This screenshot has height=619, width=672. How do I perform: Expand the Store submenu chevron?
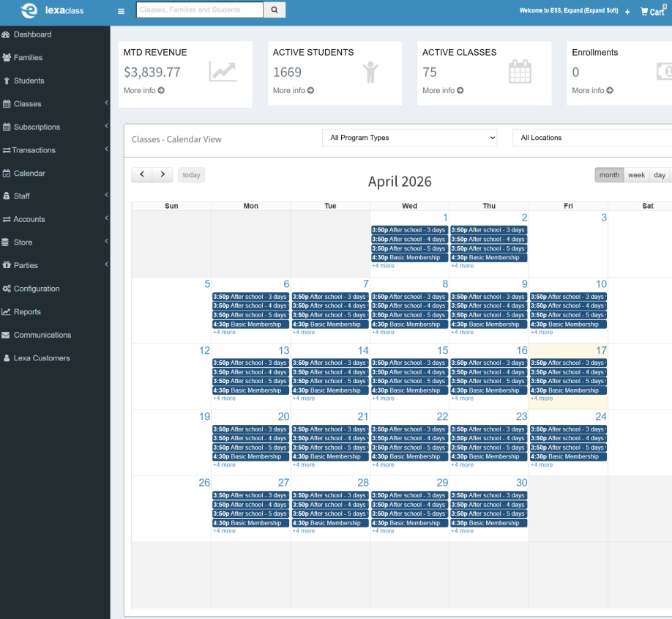tap(106, 241)
